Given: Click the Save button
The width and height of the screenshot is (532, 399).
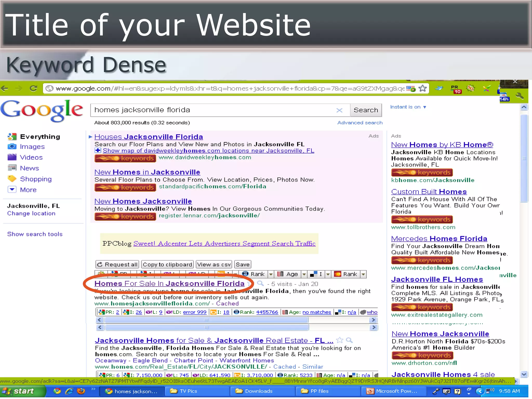Looking at the screenshot, I should [x=243, y=264].
